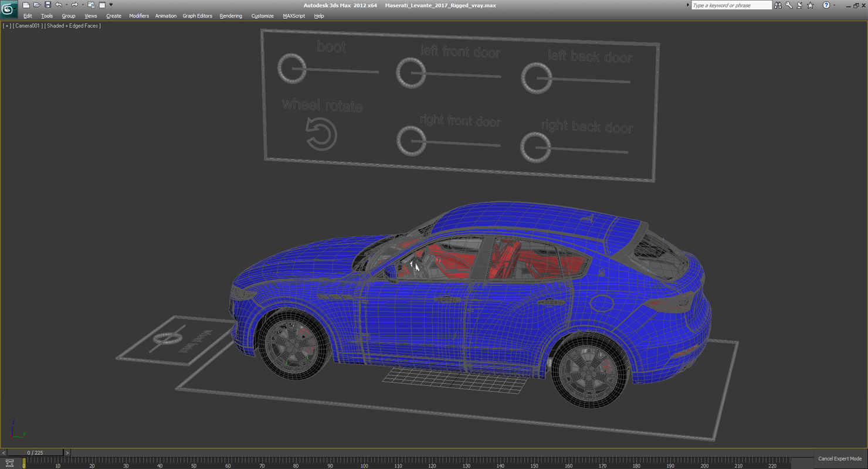Save the scene with the floppy disk icon

click(48, 5)
